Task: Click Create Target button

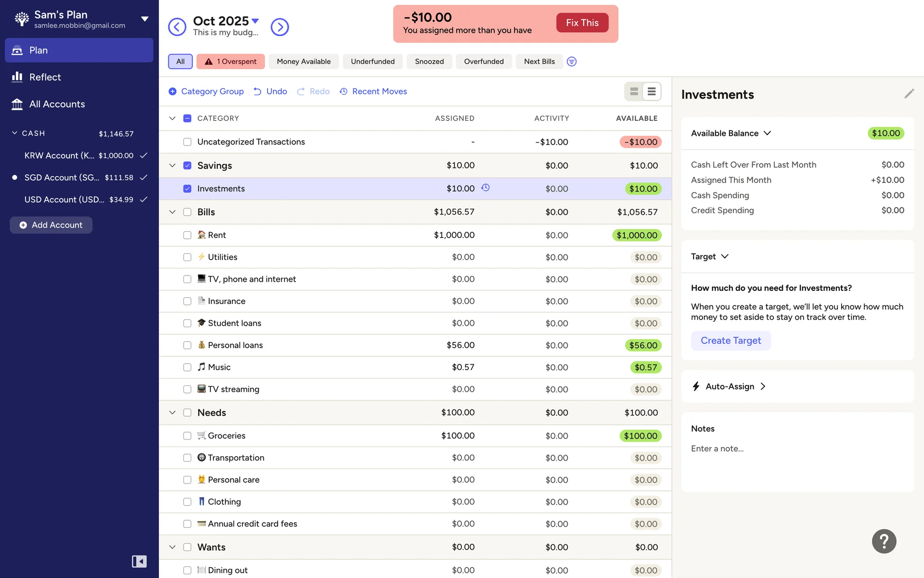Action: click(731, 341)
